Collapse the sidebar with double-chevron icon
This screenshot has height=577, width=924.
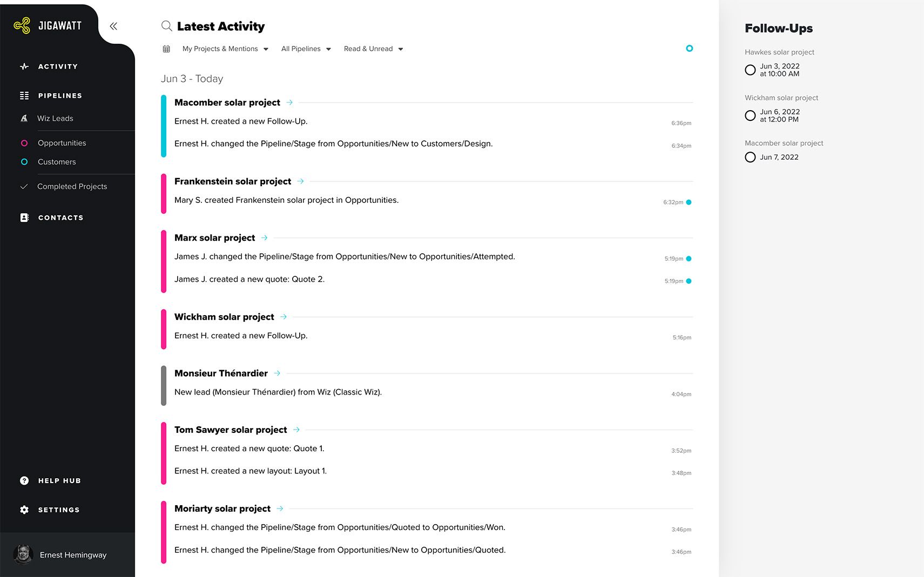(x=113, y=26)
